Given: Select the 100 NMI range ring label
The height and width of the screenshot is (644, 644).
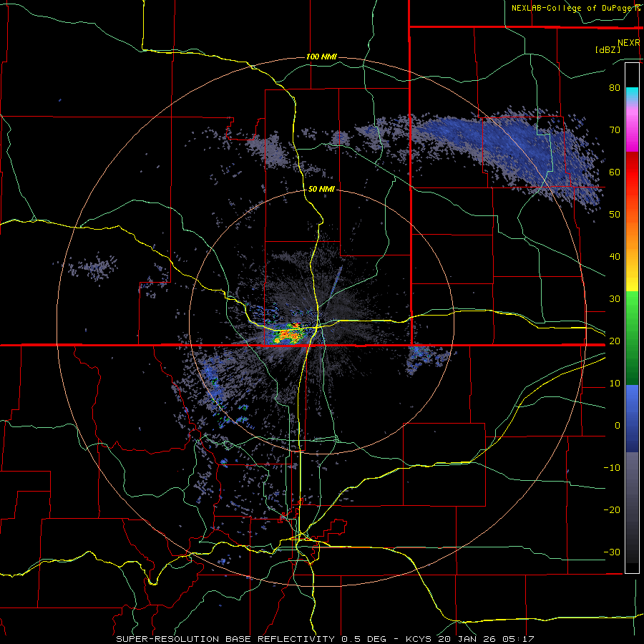Looking at the screenshot, I should click(x=321, y=57).
